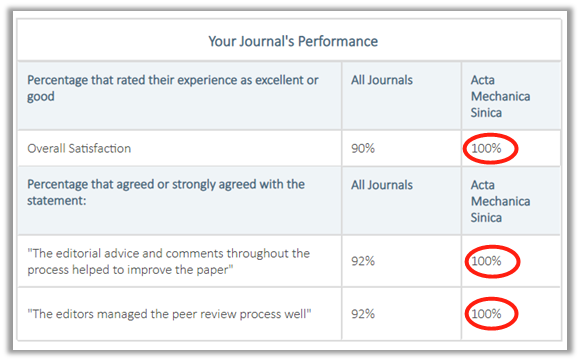This screenshot has width=580, height=361.
Task: Select the first 'Acta Mechanica Sinica' column header
Action: coord(500,96)
